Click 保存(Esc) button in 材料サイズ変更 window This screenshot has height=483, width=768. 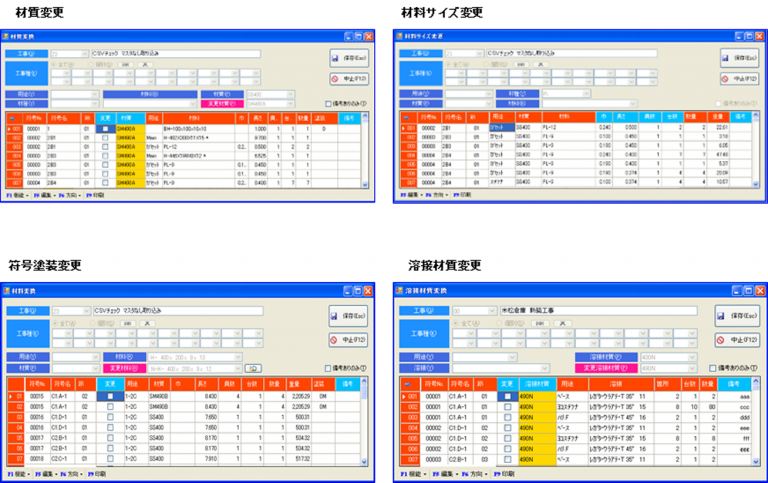pos(740,58)
